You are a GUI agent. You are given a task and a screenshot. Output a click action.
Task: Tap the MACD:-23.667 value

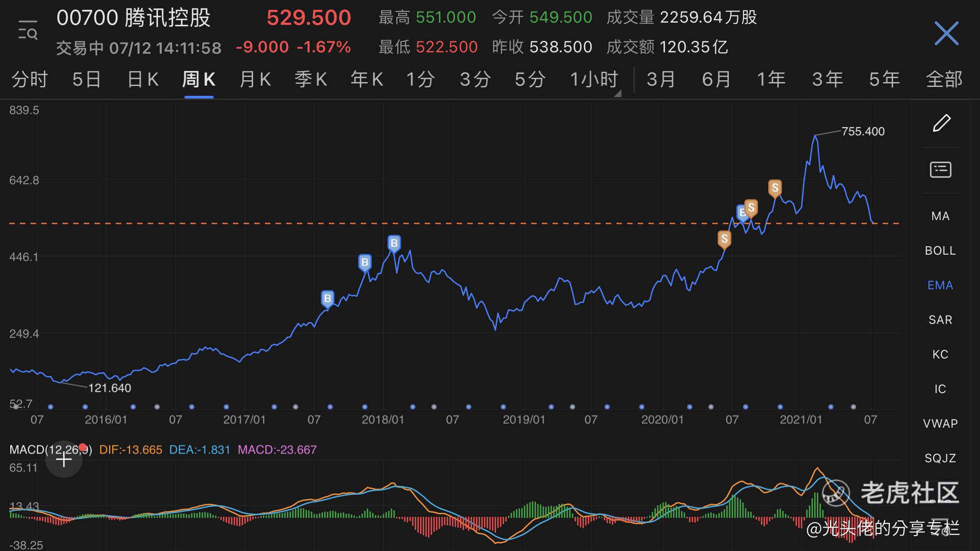point(277,450)
